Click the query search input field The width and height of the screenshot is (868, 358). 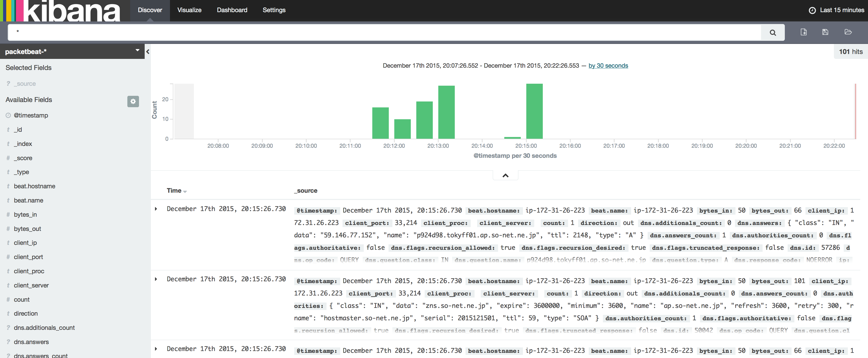click(384, 32)
